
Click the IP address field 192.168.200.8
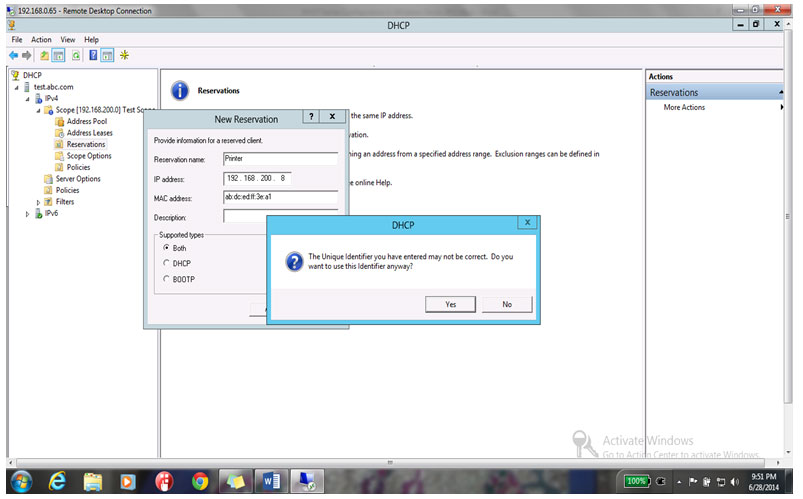257,178
